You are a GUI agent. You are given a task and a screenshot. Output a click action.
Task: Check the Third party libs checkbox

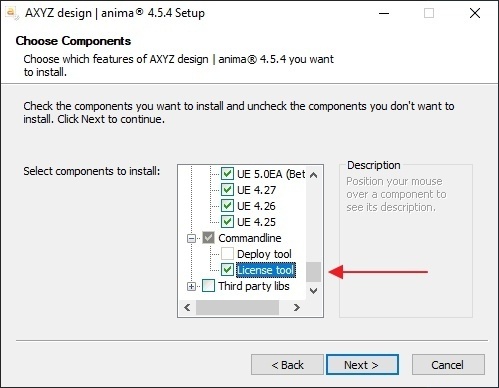[x=209, y=286]
